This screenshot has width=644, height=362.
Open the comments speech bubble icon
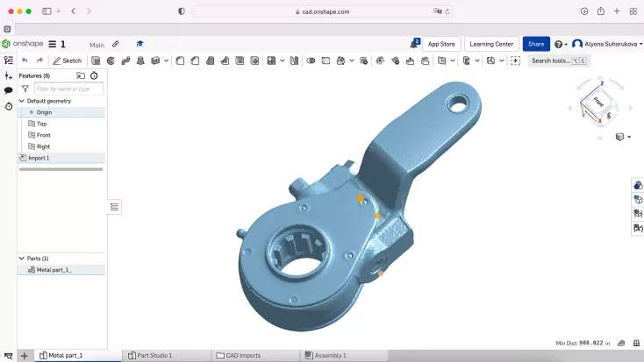point(9,90)
